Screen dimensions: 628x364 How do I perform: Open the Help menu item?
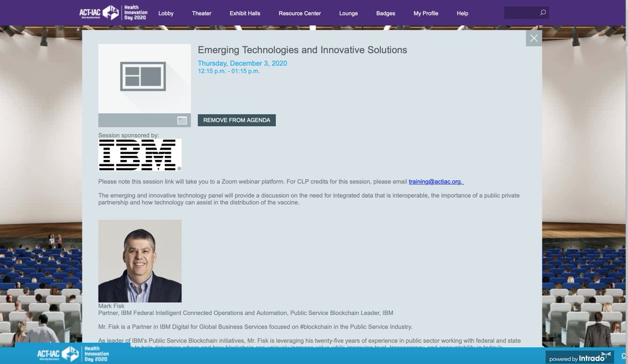[462, 13]
